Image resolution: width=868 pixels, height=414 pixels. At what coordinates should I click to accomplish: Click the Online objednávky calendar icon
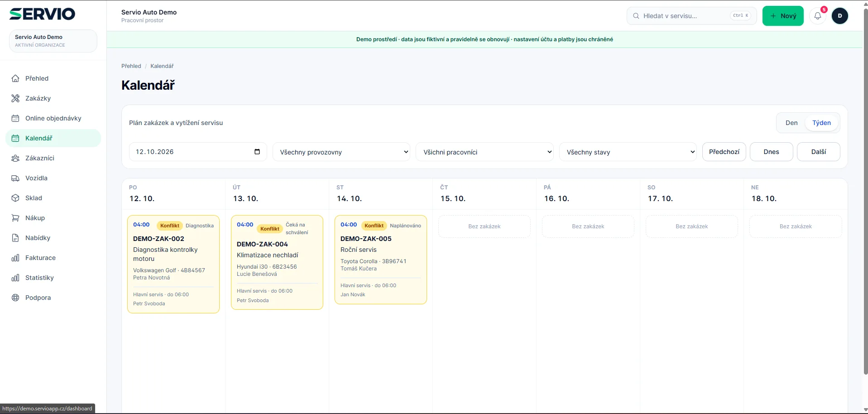point(15,118)
